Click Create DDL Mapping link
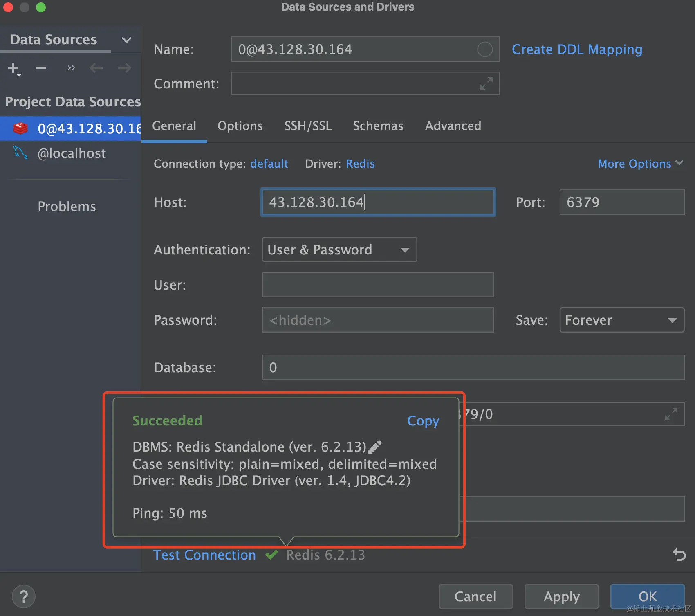 (577, 49)
